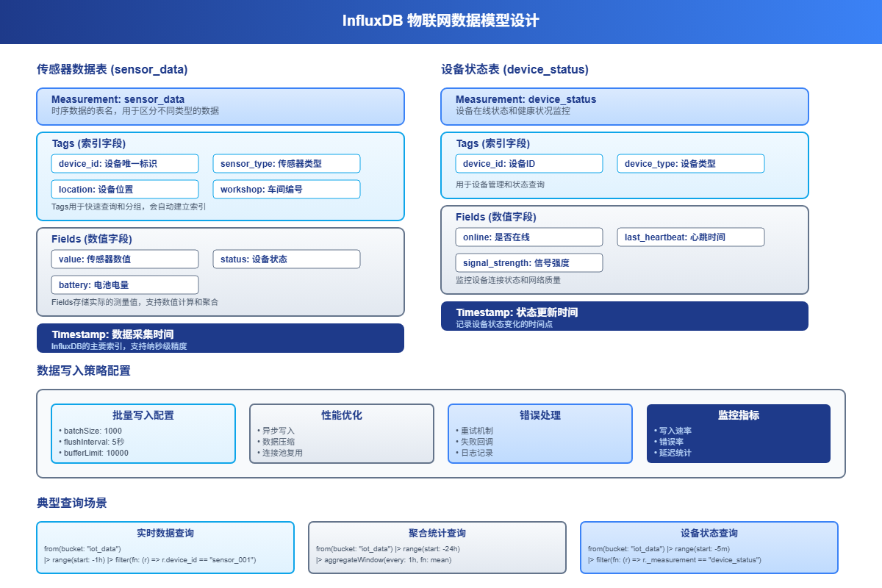The image size is (882, 588).
Task: Click the Measurement: sensor_data header block
Action: coord(220,107)
